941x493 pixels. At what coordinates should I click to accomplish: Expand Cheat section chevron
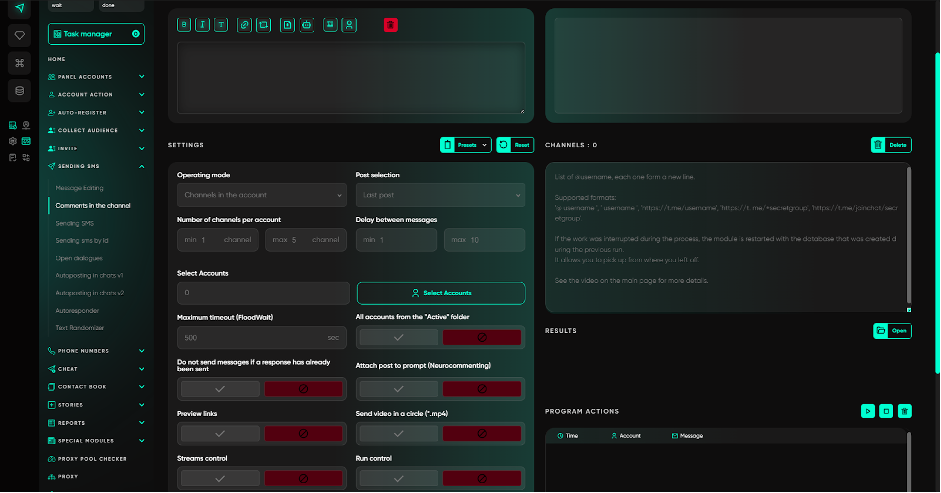pos(142,369)
